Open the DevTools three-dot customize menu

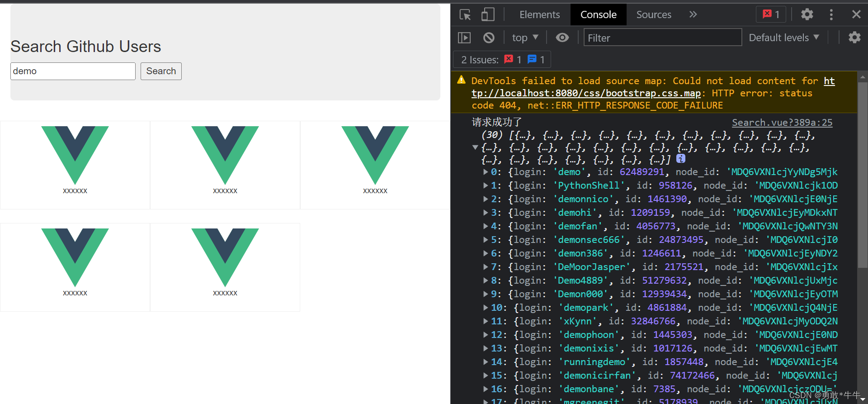831,14
